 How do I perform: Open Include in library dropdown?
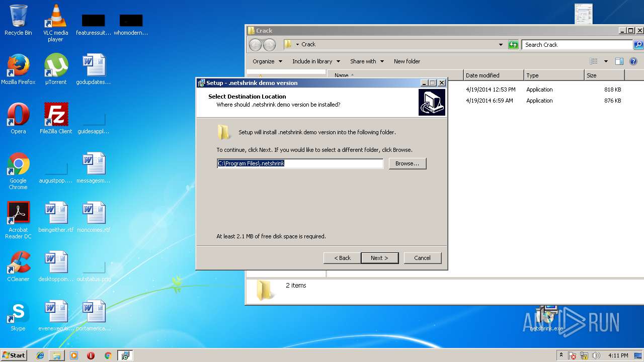[x=316, y=61]
